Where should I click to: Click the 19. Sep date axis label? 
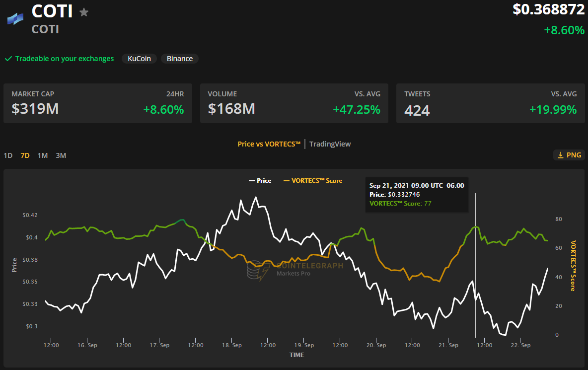coord(304,345)
